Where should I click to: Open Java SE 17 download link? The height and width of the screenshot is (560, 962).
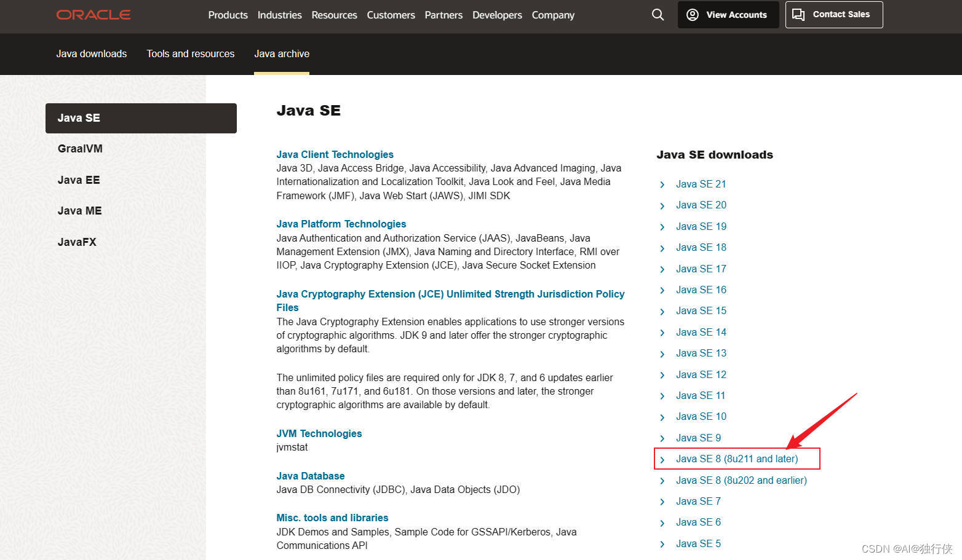(701, 269)
